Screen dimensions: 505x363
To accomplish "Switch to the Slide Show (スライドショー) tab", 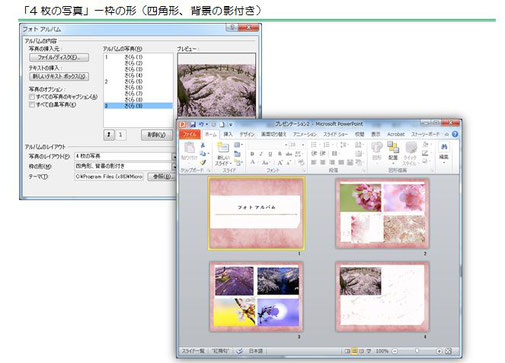I will tap(336, 134).
